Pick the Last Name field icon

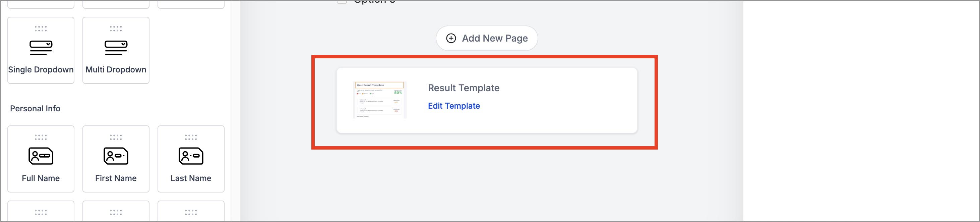tap(191, 156)
